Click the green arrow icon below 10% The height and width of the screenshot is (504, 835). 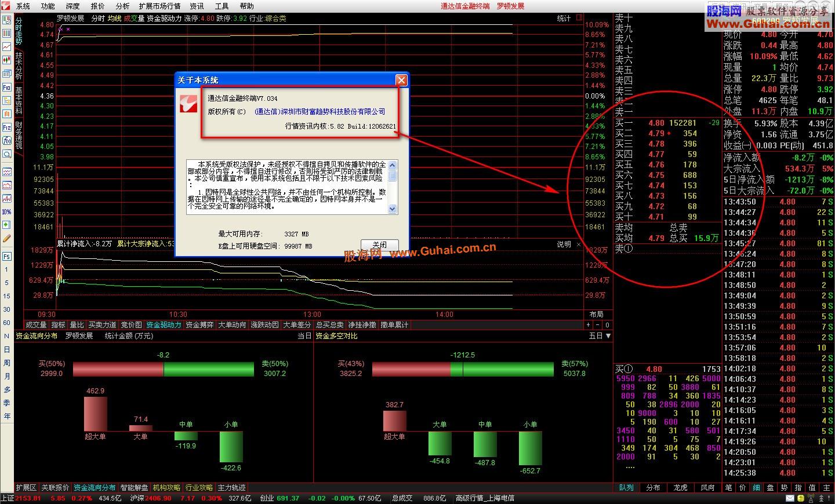click(x=7, y=225)
